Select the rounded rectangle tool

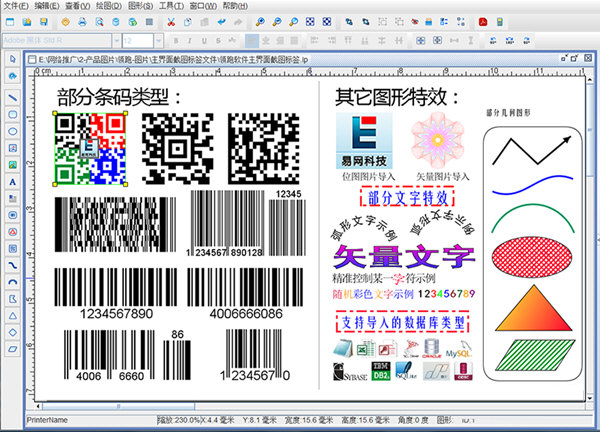point(12,114)
